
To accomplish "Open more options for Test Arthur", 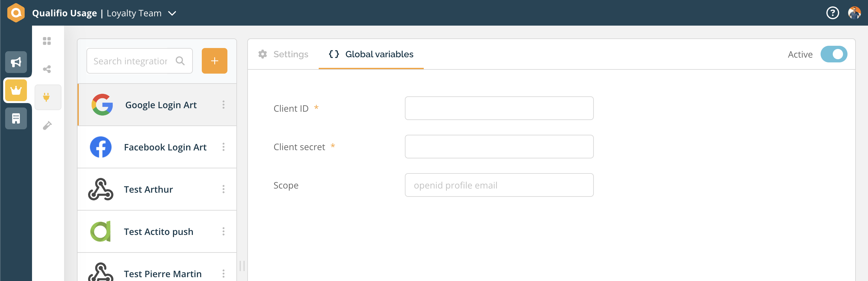I will coord(223,189).
